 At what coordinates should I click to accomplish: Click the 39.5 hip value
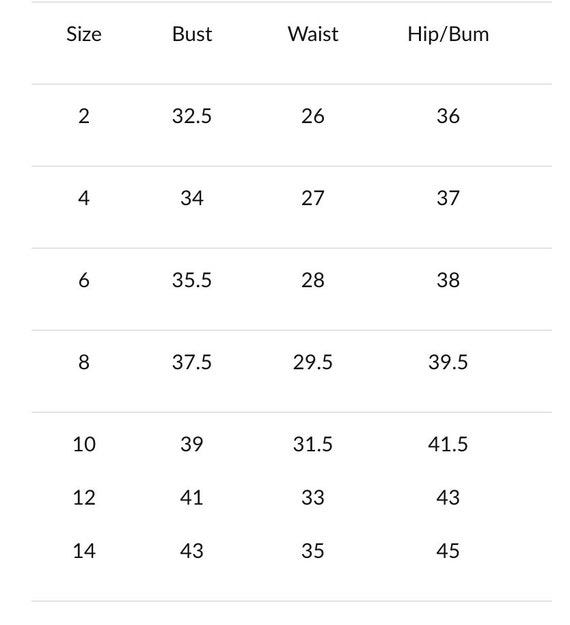point(448,362)
